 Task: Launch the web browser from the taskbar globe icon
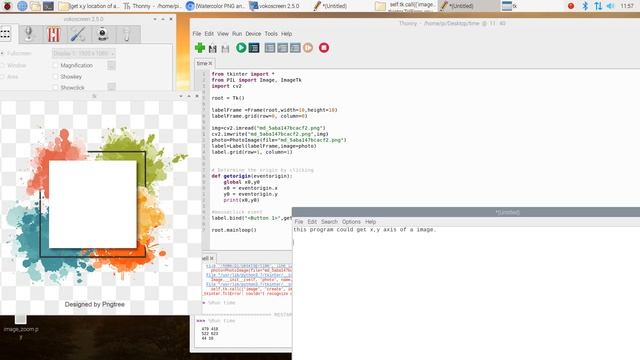click(22, 6)
